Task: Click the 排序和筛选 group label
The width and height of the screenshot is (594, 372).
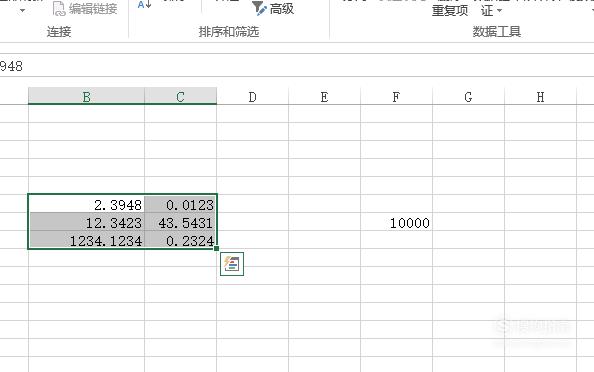Action: coord(228,31)
